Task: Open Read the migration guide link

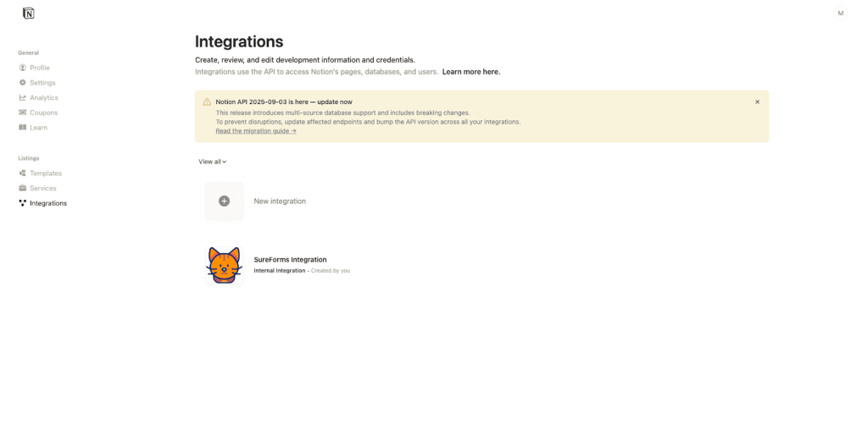Action: coord(256,131)
